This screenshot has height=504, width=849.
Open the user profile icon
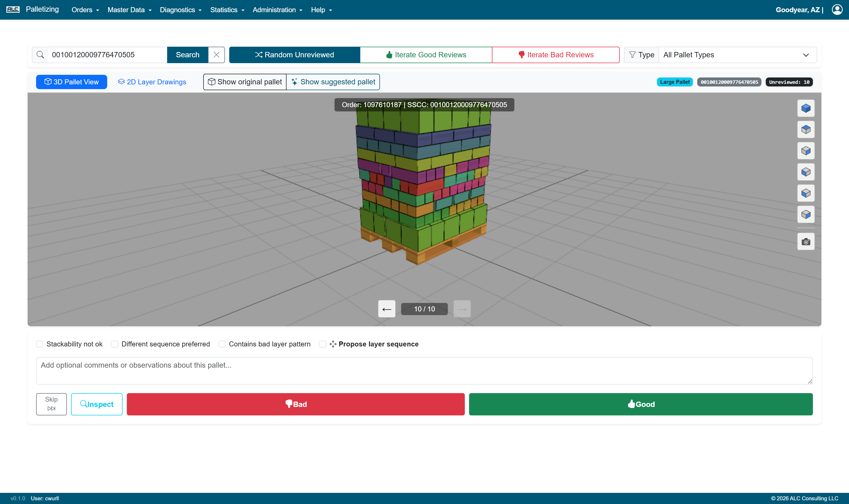[837, 10]
